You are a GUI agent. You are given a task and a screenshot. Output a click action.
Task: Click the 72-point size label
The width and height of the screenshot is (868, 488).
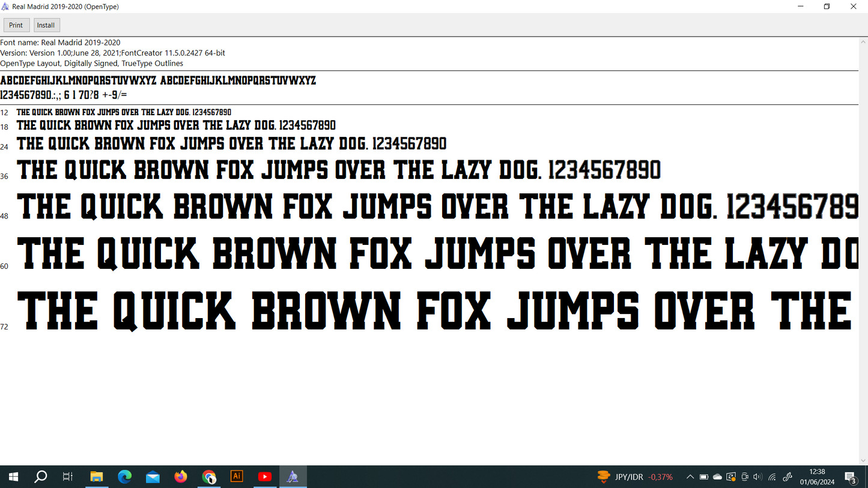click(x=4, y=327)
